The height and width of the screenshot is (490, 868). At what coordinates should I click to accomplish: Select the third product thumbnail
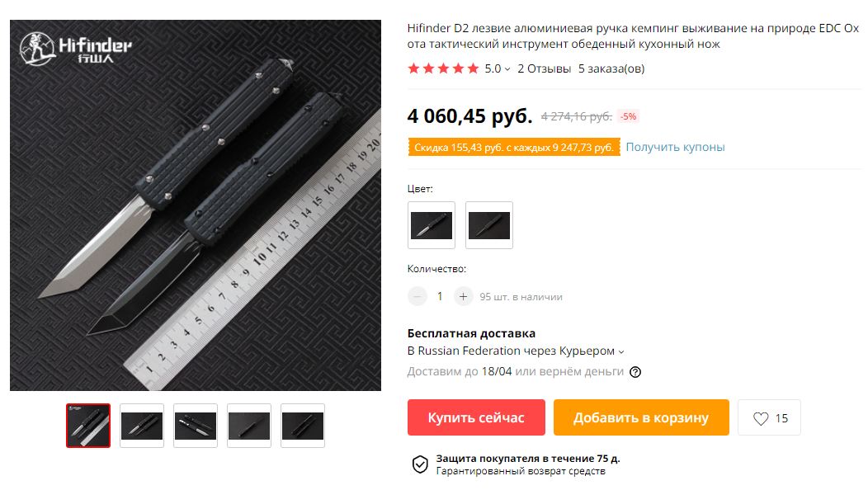tap(196, 426)
